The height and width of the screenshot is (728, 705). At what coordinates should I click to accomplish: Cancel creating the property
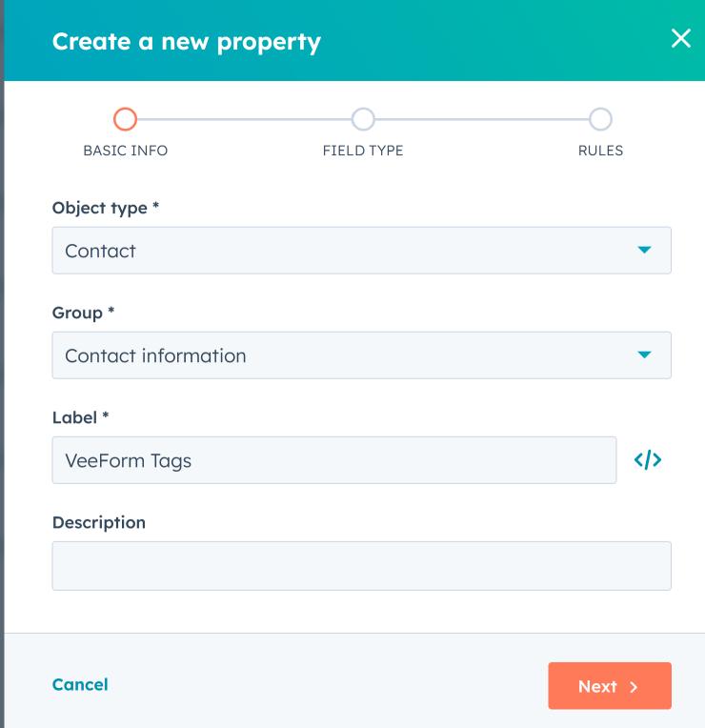[80, 684]
